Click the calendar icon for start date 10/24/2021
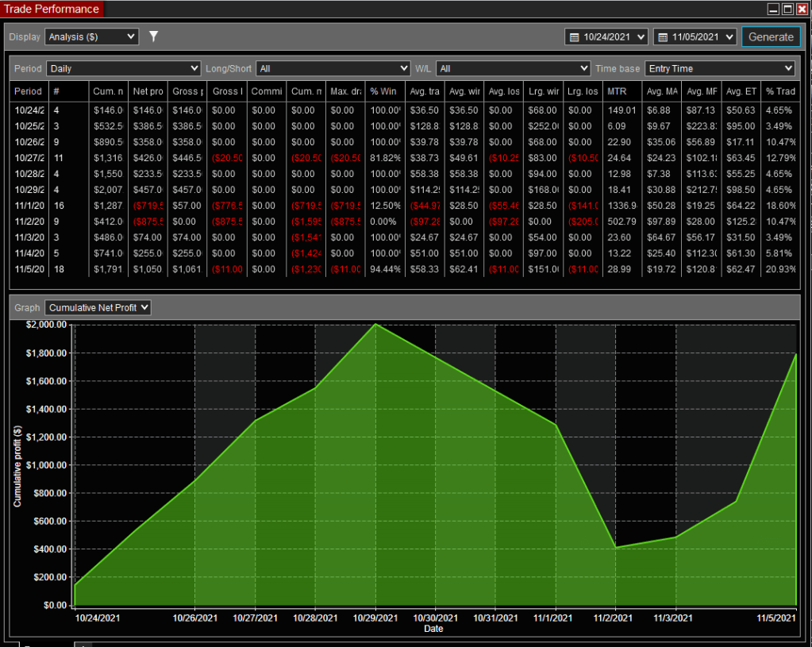This screenshot has height=647, width=812. pos(575,37)
